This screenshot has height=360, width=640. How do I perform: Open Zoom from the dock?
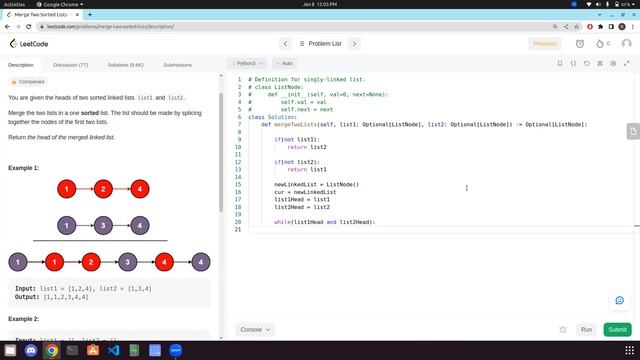(176, 350)
